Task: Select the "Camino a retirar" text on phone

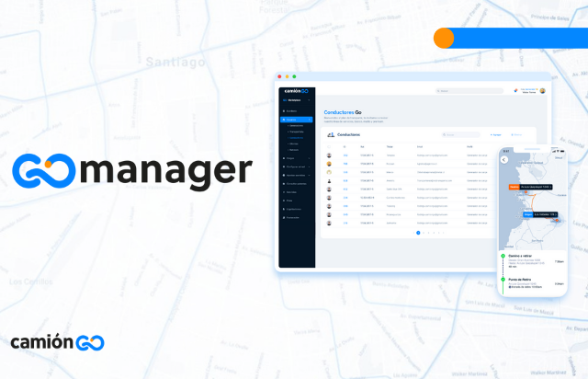Action: pyautogui.click(x=520, y=256)
